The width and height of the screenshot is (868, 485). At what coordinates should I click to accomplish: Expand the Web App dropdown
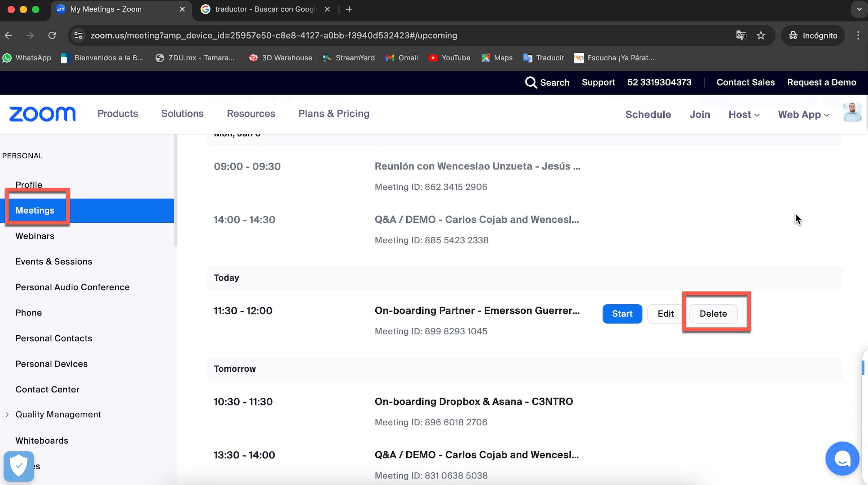(x=803, y=114)
